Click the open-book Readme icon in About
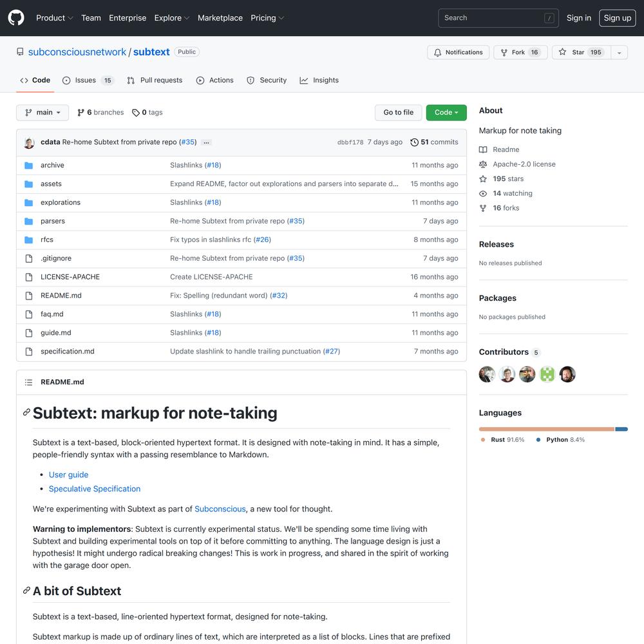The image size is (644, 644). coord(483,149)
